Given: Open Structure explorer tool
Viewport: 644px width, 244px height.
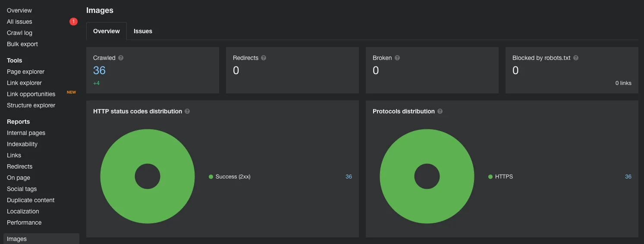Looking at the screenshot, I should 31,105.
